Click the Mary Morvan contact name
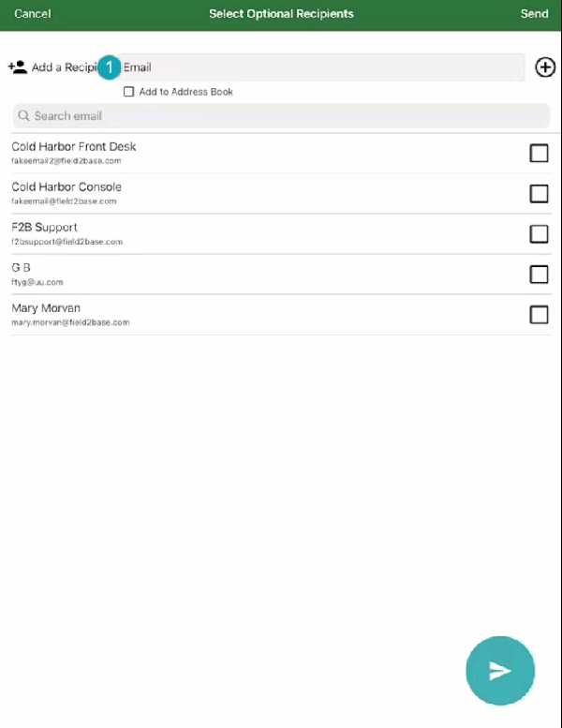Viewport: 562px width, 728px height. [x=46, y=308]
